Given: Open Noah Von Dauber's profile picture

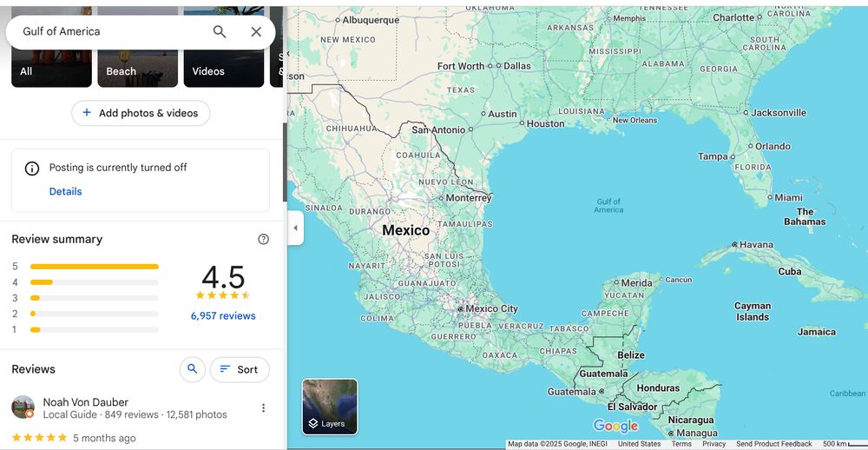Looking at the screenshot, I should 23,407.
